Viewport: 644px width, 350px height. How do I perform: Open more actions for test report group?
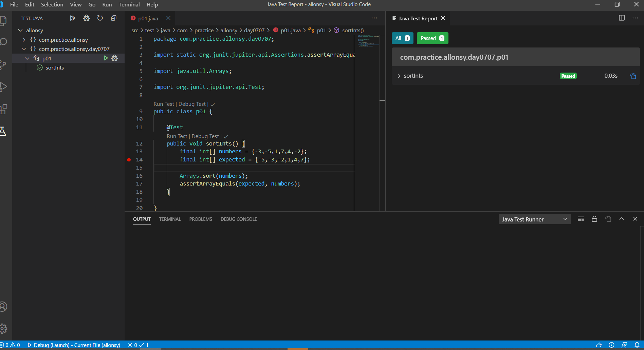(635, 18)
